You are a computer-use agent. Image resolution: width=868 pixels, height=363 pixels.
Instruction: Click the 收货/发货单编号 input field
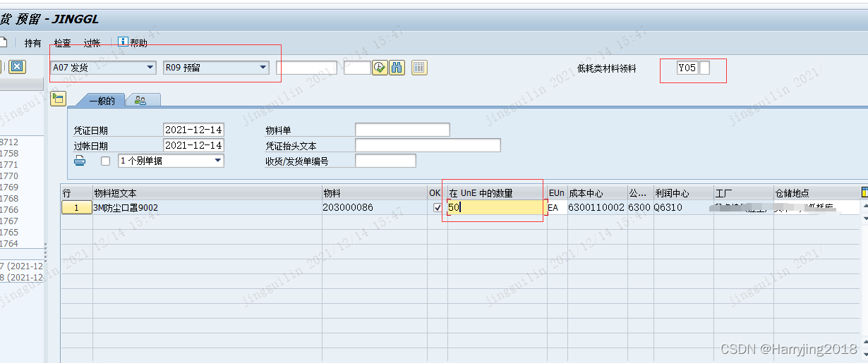point(385,161)
